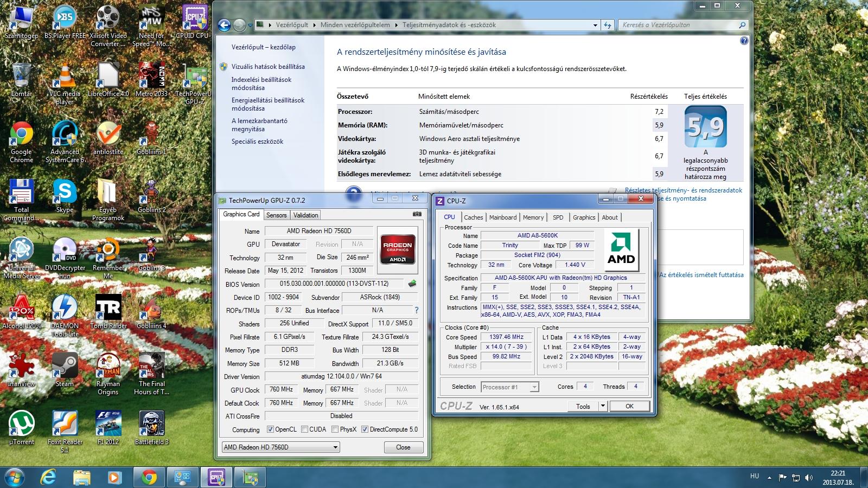Image resolution: width=868 pixels, height=488 pixels.
Task: Open Vizuális hatások beállítása link
Action: pos(268,67)
